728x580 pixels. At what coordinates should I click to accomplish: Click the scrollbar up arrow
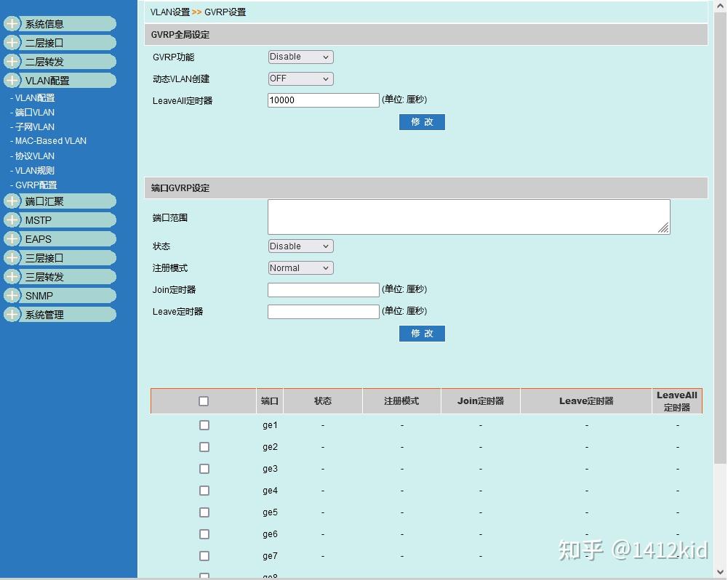(720, 6)
